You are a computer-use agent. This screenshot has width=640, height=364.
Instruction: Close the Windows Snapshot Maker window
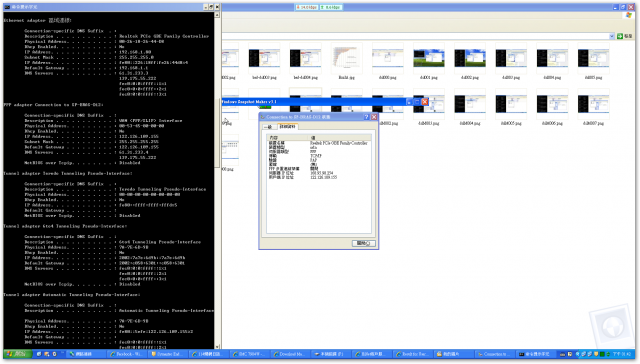point(425,102)
